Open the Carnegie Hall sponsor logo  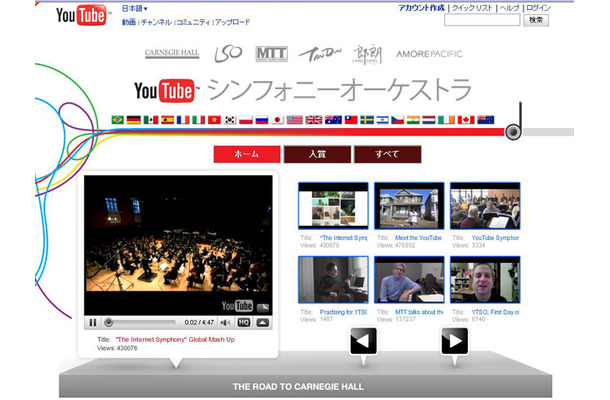(172, 53)
